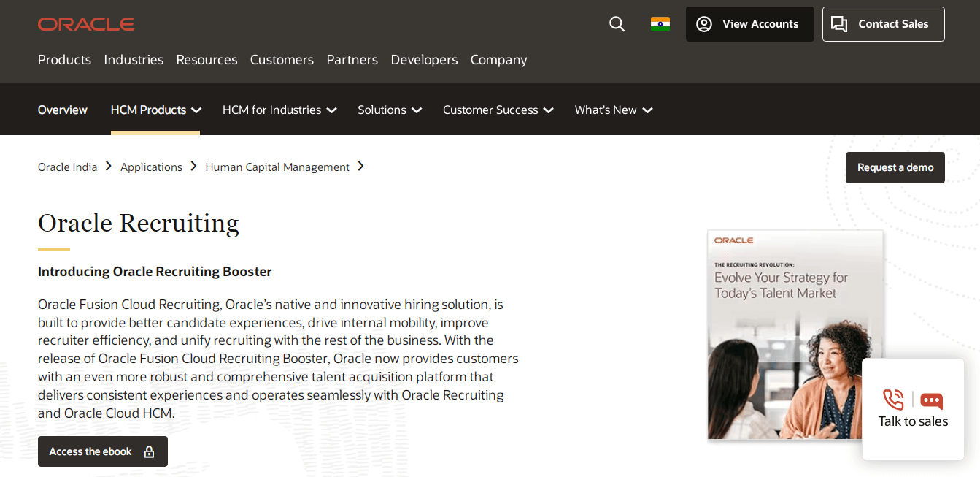The height and width of the screenshot is (477, 980).
Task: Open the Developers menu item
Action: point(424,60)
